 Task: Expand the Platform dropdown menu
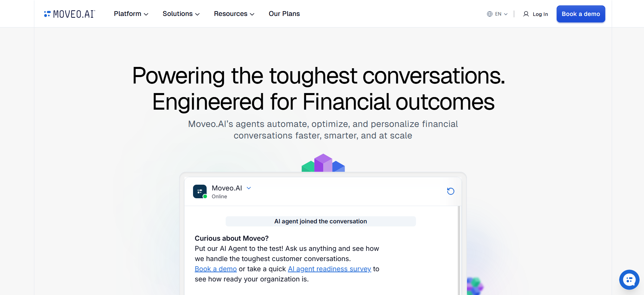pos(131,14)
